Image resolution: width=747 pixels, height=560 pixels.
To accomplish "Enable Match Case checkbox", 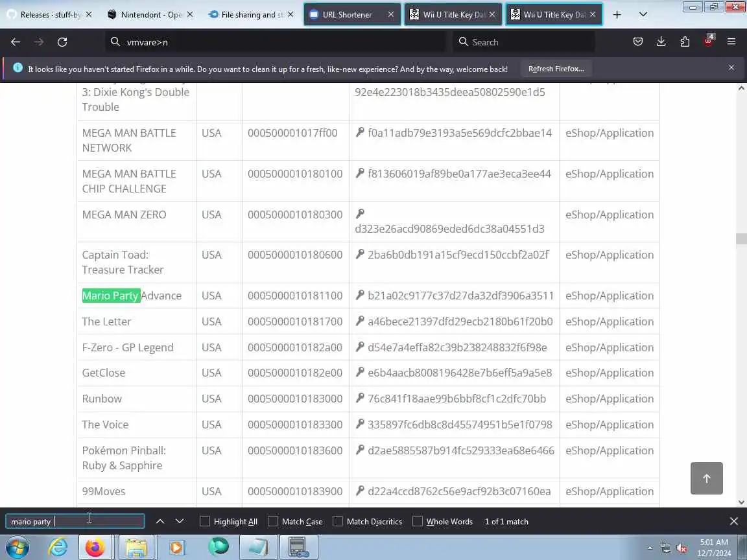I will coord(273,521).
